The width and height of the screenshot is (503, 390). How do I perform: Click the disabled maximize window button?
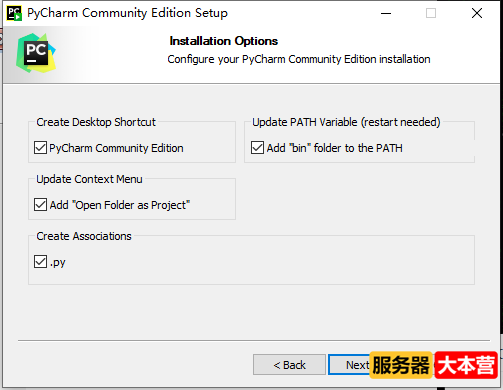[431, 13]
